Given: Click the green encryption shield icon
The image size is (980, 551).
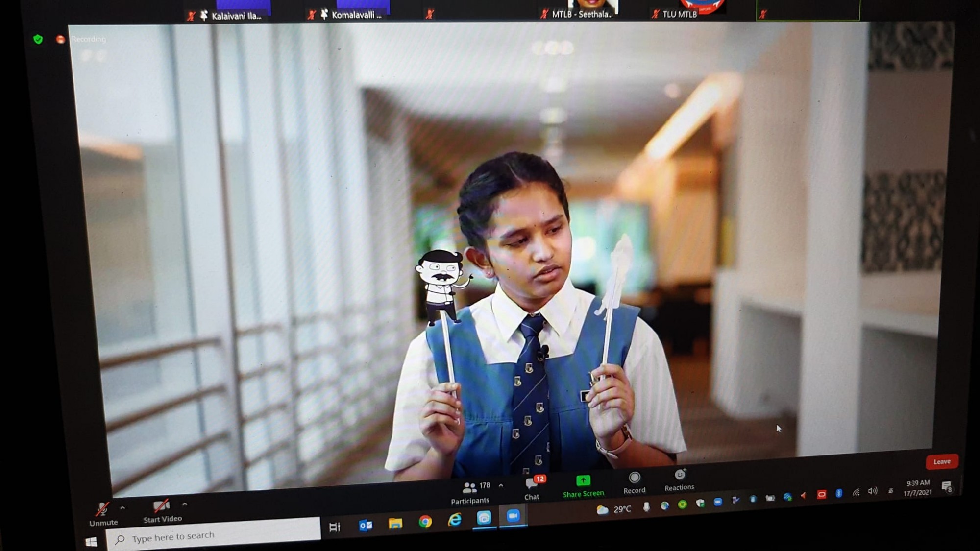Looking at the screenshot, I should 38,39.
